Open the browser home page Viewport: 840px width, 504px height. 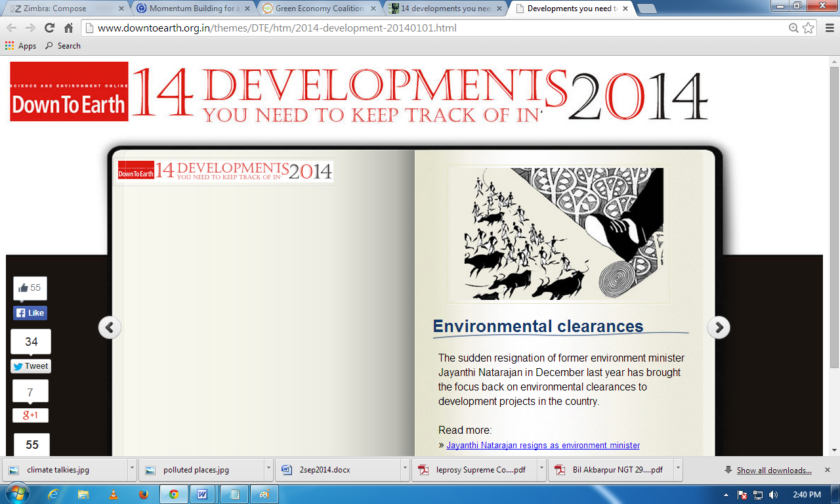[68, 28]
